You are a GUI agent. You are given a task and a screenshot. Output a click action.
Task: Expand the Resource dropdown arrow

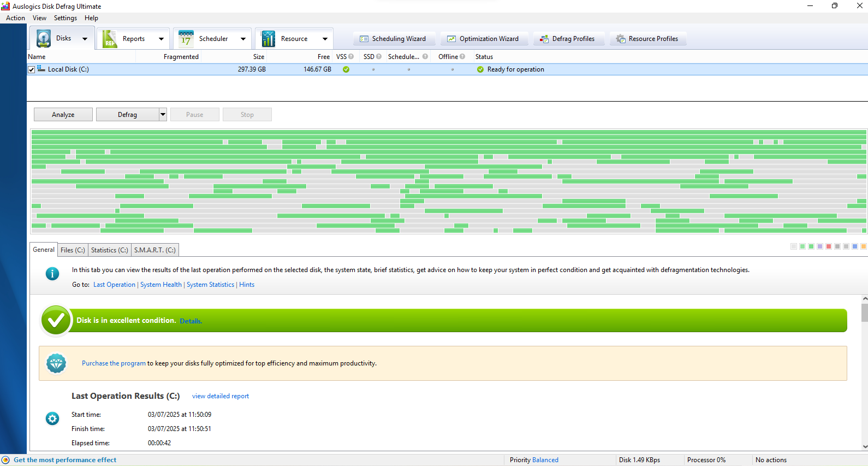point(325,39)
